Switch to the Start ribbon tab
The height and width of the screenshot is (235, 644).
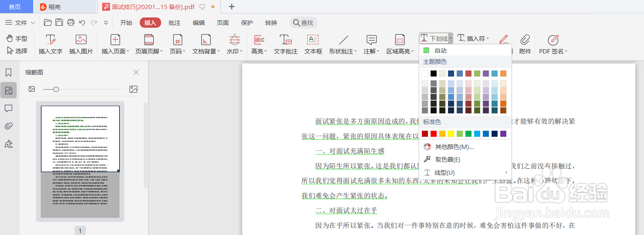[x=126, y=23]
